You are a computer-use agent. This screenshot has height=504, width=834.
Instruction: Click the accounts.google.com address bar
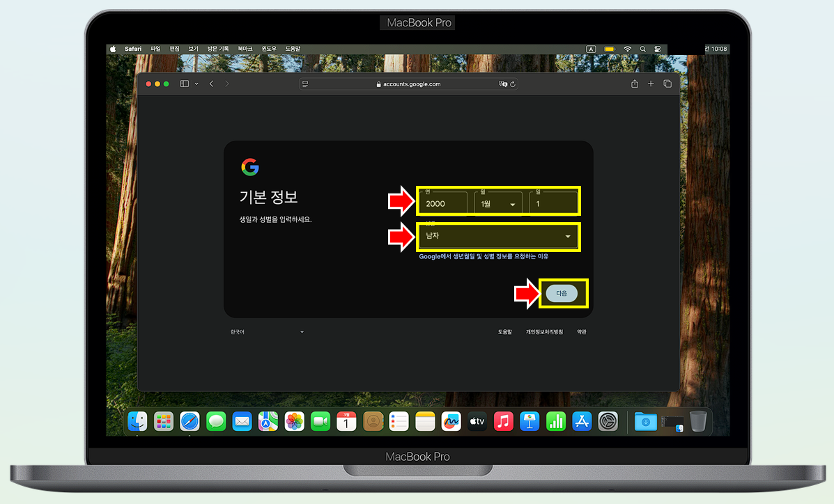pos(408,84)
